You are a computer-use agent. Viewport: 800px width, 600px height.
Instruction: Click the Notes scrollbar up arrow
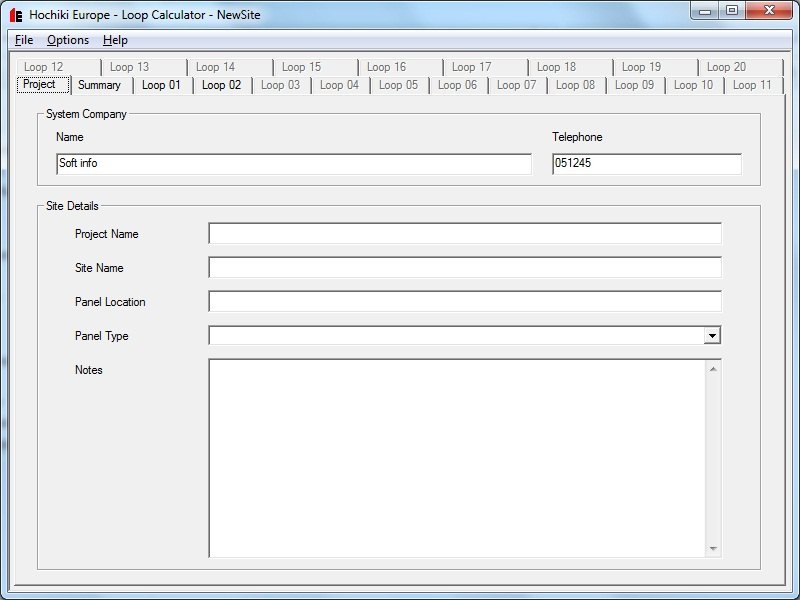pyautogui.click(x=713, y=369)
